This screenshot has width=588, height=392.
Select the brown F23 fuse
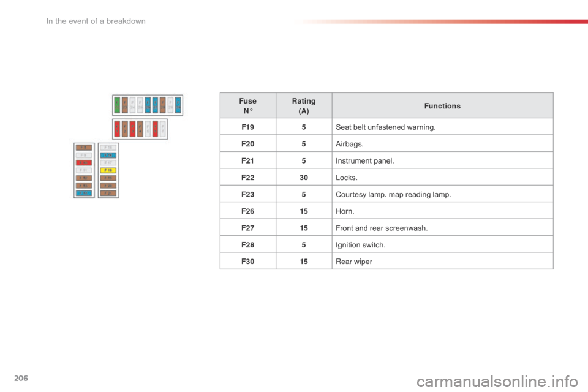coord(125,105)
